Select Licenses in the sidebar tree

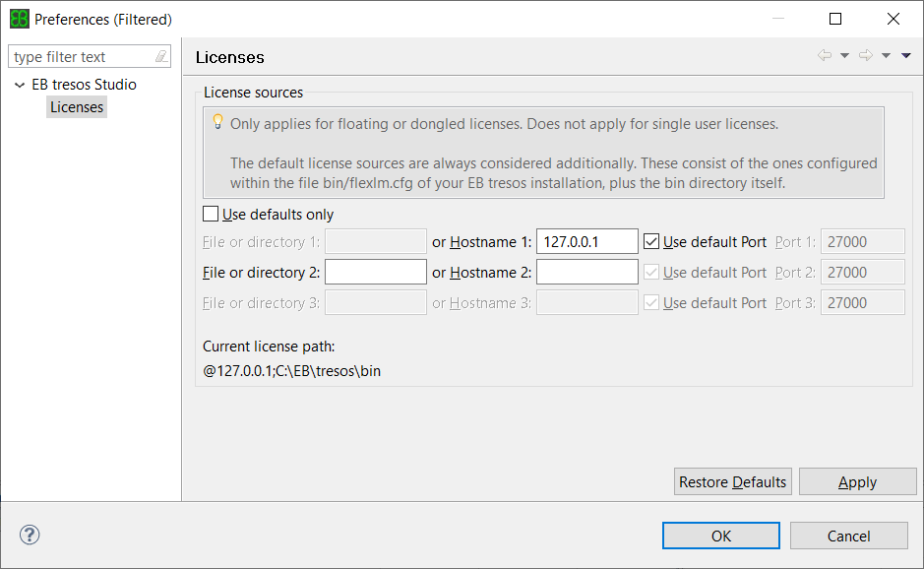pyautogui.click(x=76, y=106)
